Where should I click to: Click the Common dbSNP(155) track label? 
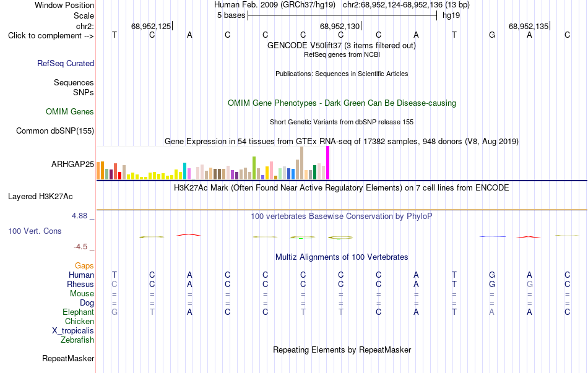coord(55,131)
